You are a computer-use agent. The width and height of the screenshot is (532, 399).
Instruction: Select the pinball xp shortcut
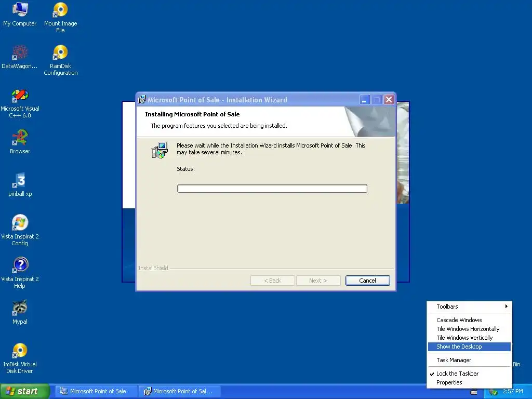pyautogui.click(x=20, y=184)
